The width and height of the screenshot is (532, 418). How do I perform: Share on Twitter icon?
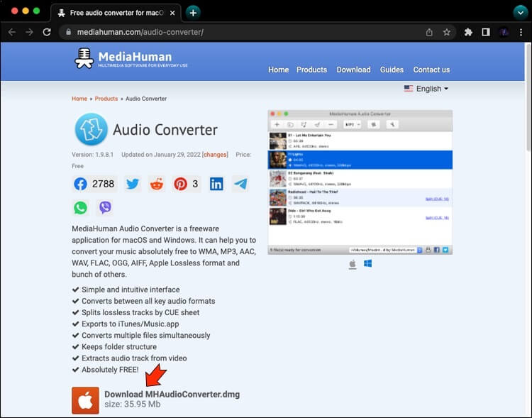pos(133,184)
